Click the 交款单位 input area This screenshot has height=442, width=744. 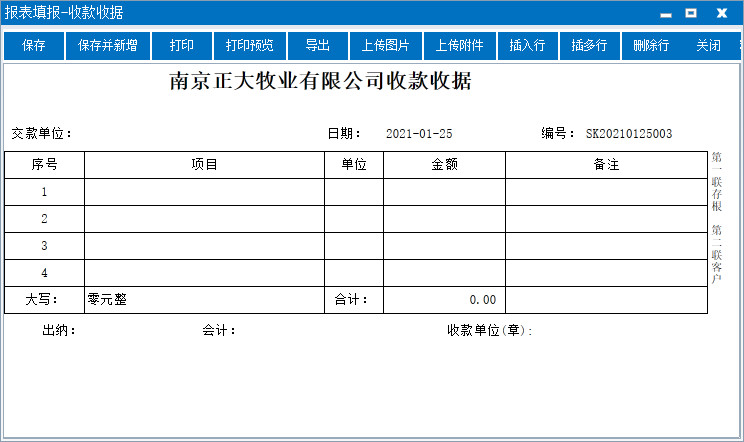tap(197, 134)
